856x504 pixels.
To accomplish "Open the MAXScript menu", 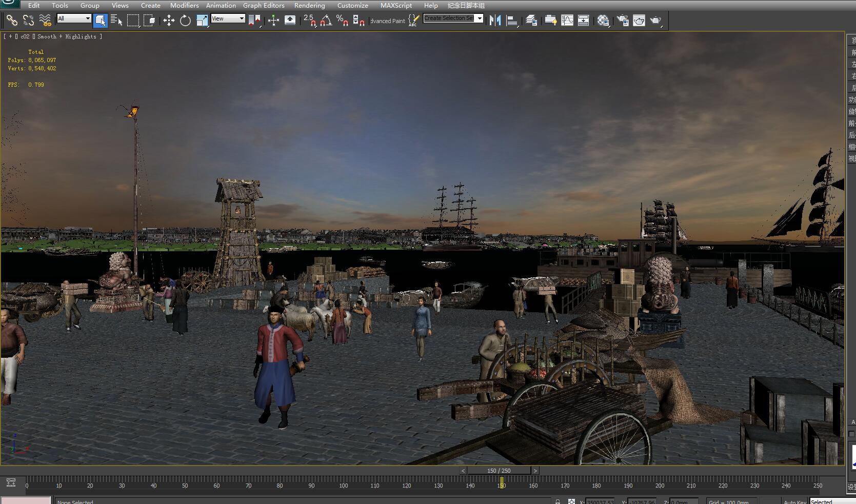I will [396, 5].
